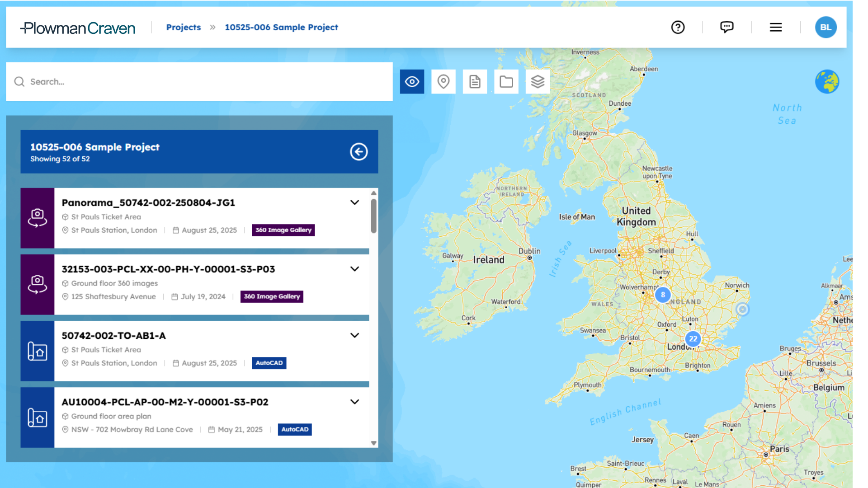Viewport: 868px width, 488px height.
Task: Expand the Panorama_50742-002-250804-JG1 item
Action: coord(355,202)
